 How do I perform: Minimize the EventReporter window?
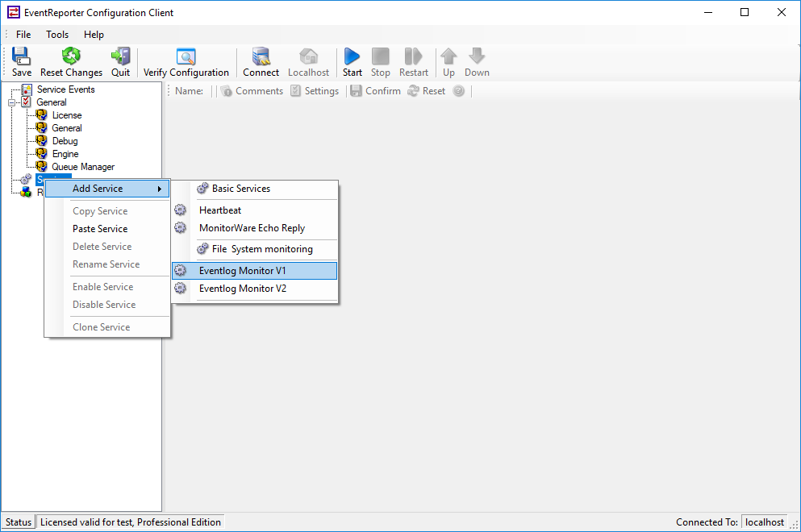pyautogui.click(x=708, y=13)
